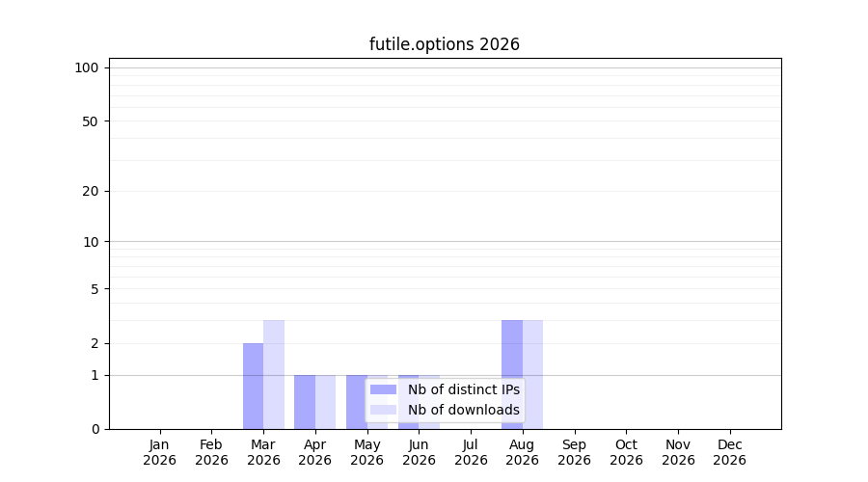Click the April distinct IPs bar
868x482 pixels.
(x=305, y=402)
